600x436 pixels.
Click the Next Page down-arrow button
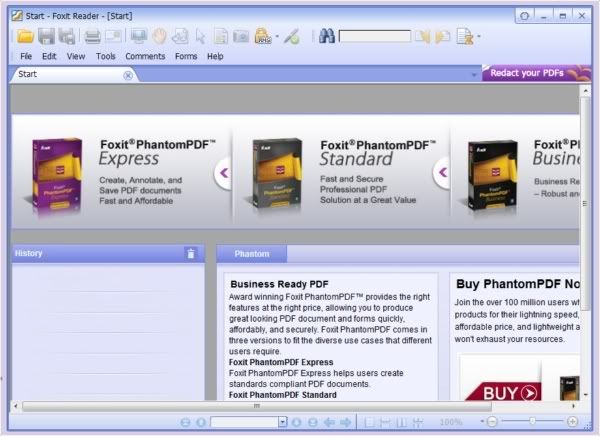(x=297, y=422)
